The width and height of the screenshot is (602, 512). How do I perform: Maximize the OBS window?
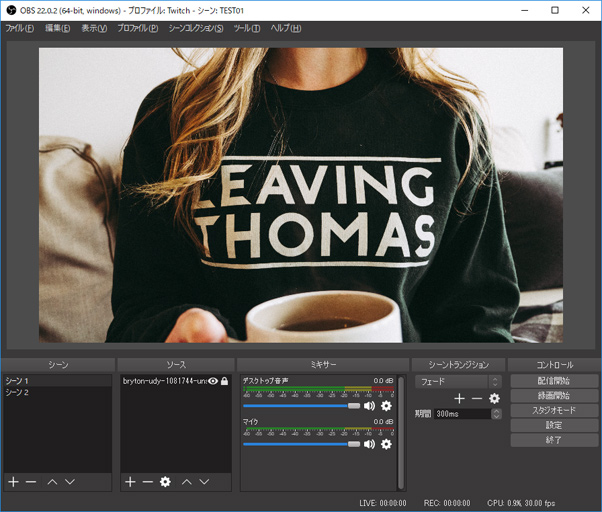coord(555,10)
